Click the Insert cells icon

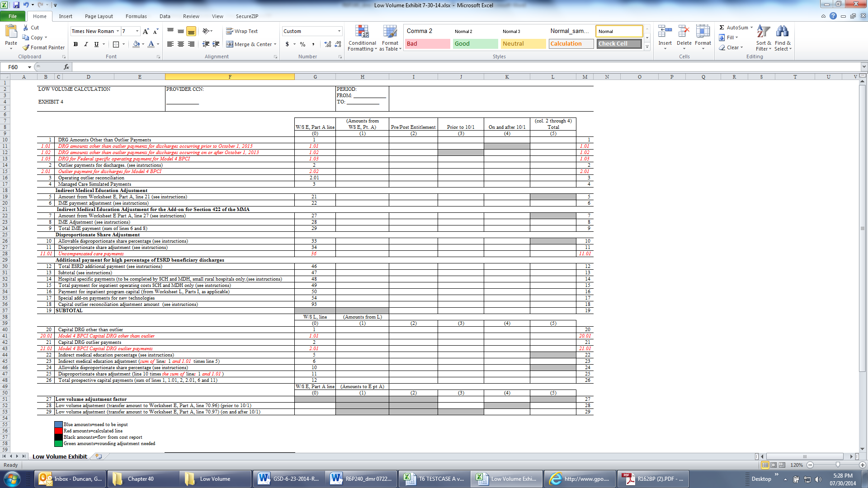[x=665, y=32]
